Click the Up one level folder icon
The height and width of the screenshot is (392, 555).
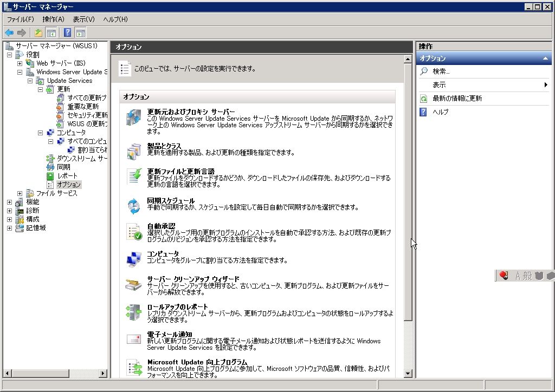[x=38, y=33]
